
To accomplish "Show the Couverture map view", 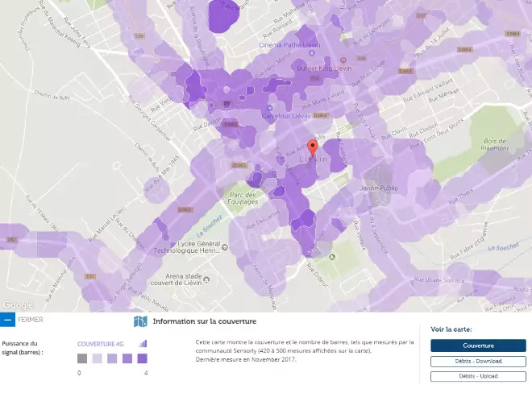I will click(x=477, y=345).
